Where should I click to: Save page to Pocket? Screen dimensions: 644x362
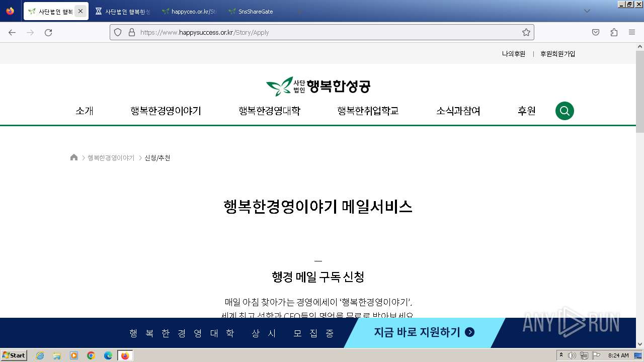tap(596, 32)
